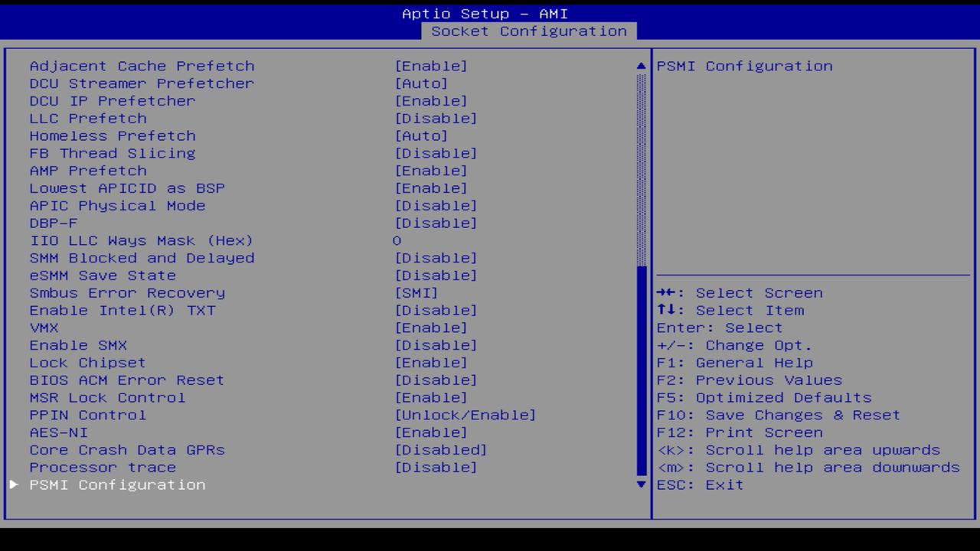Switch to the Socket Configuration tab

530,31
